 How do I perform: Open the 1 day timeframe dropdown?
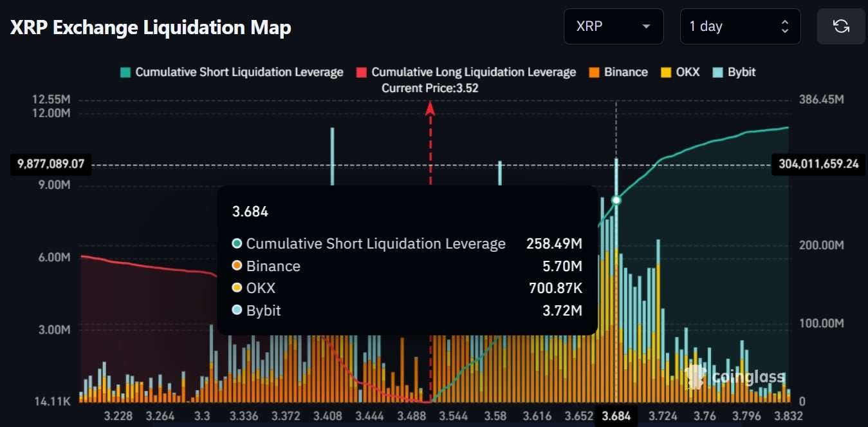pos(740,26)
